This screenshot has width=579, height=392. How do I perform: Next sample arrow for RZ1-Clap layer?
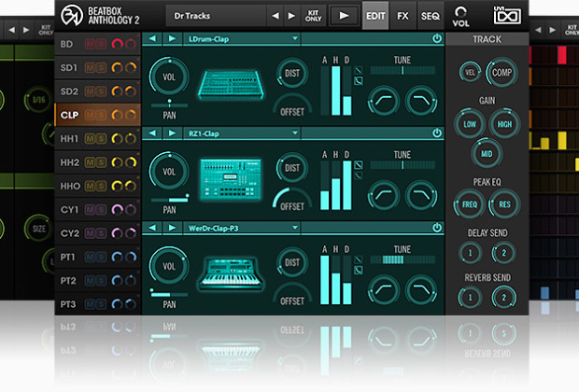pyautogui.click(x=172, y=133)
